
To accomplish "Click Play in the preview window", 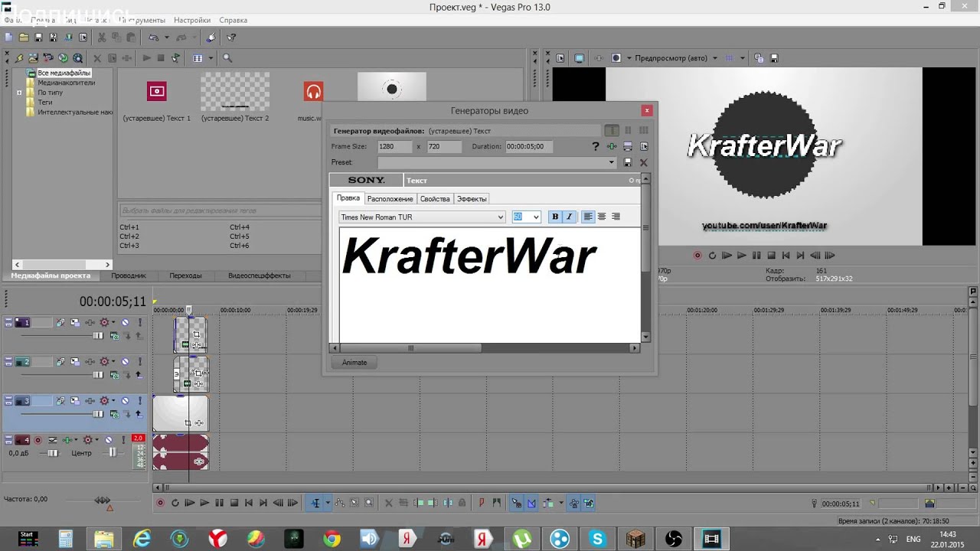I will pyautogui.click(x=741, y=256).
